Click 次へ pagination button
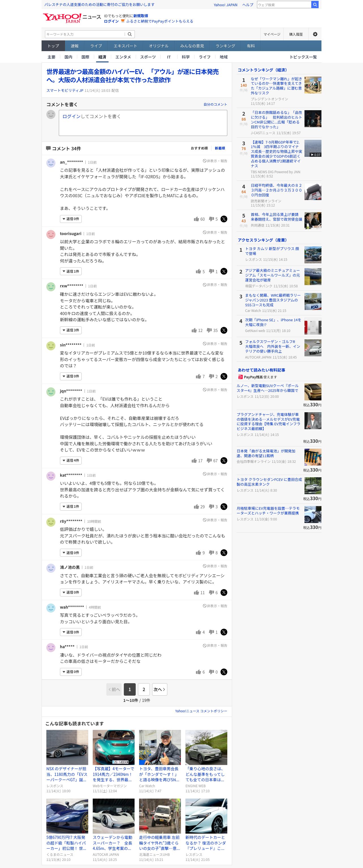The width and height of the screenshot is (363, 868). [159, 689]
